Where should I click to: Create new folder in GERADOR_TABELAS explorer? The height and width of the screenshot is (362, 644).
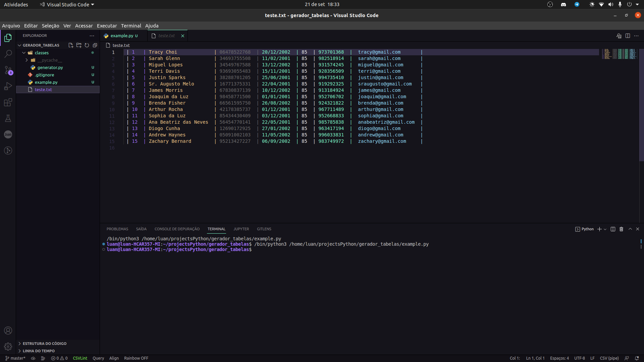click(79, 45)
